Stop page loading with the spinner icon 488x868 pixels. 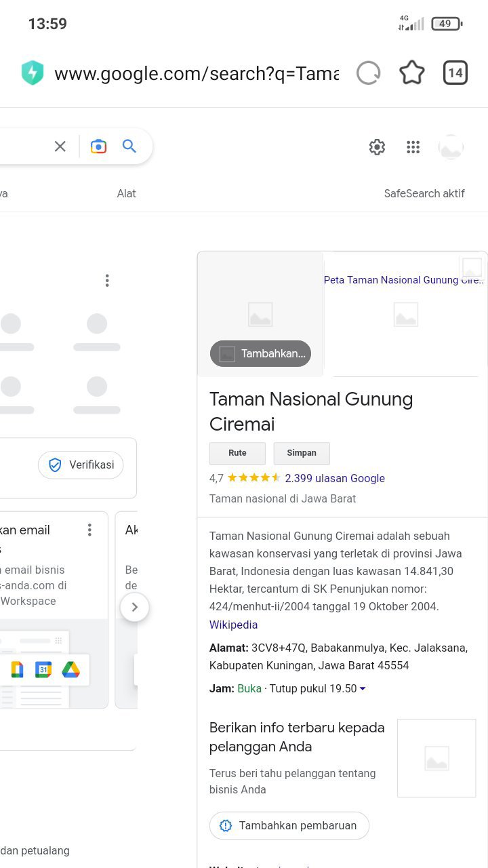[x=368, y=73]
